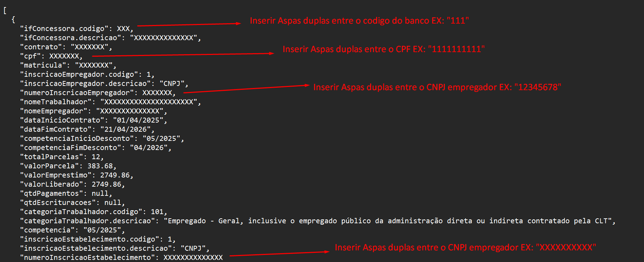This screenshot has height=262, width=644.
Task: Click the "competencia": "05/2025" line
Action: (72, 230)
